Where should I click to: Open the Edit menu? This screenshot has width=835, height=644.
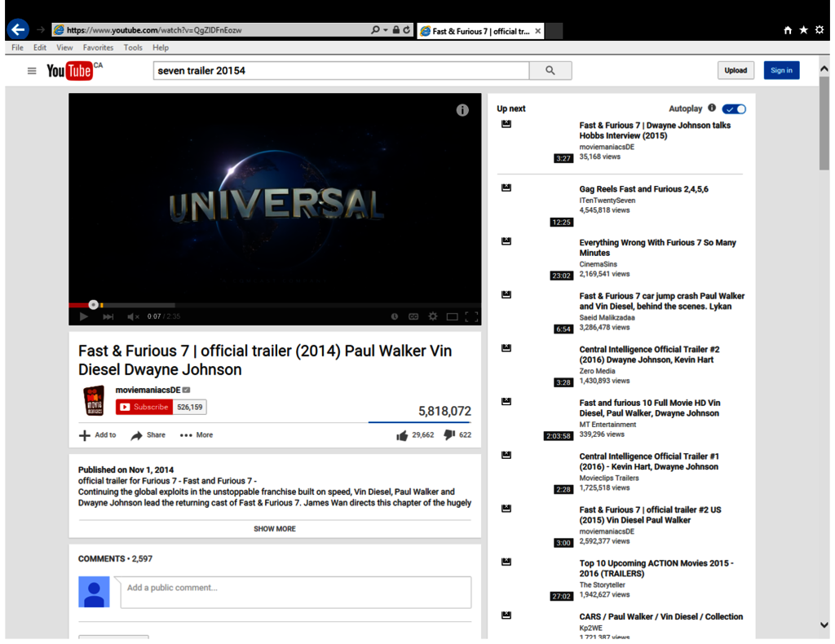pos(40,47)
